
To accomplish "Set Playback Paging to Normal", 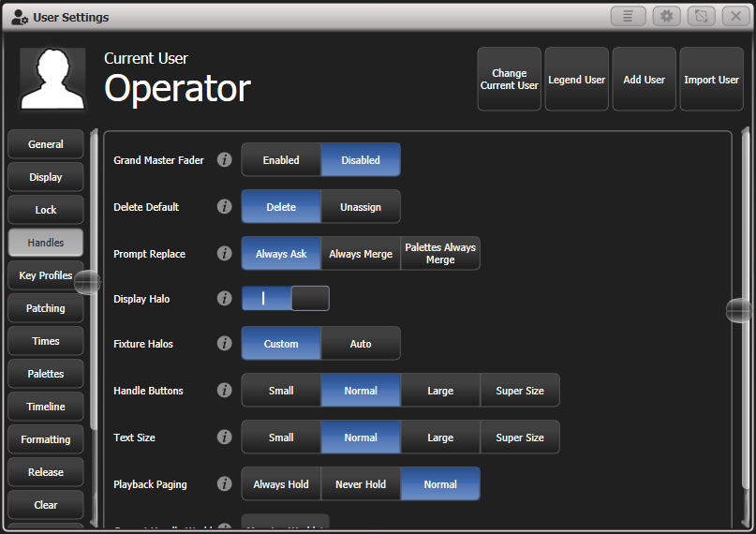I will [x=440, y=483].
